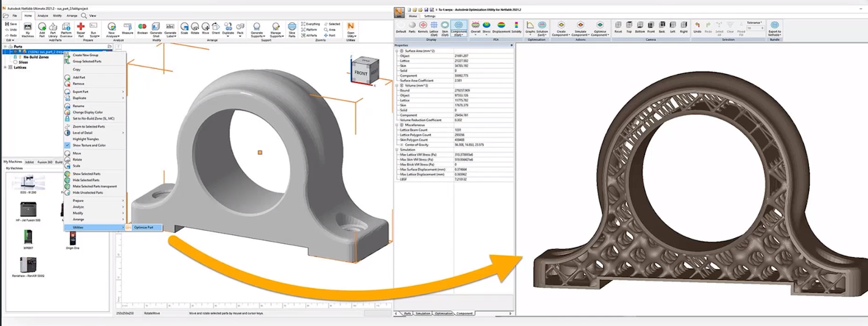Set camera to Right view

tap(684, 27)
